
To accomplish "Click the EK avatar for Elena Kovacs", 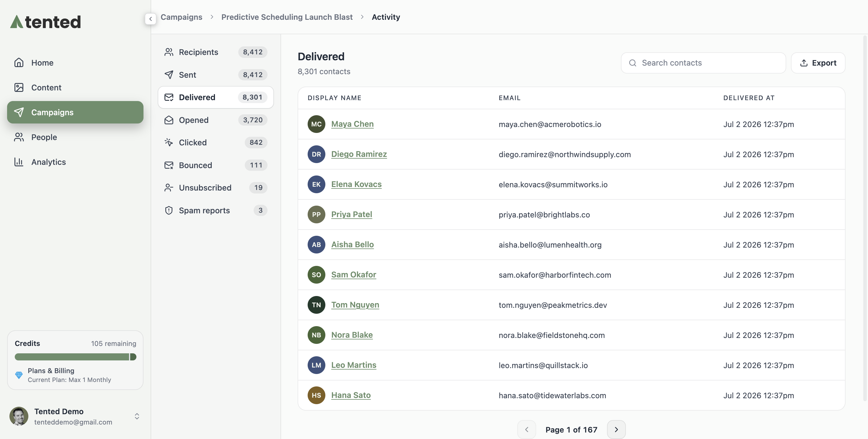I will (316, 184).
